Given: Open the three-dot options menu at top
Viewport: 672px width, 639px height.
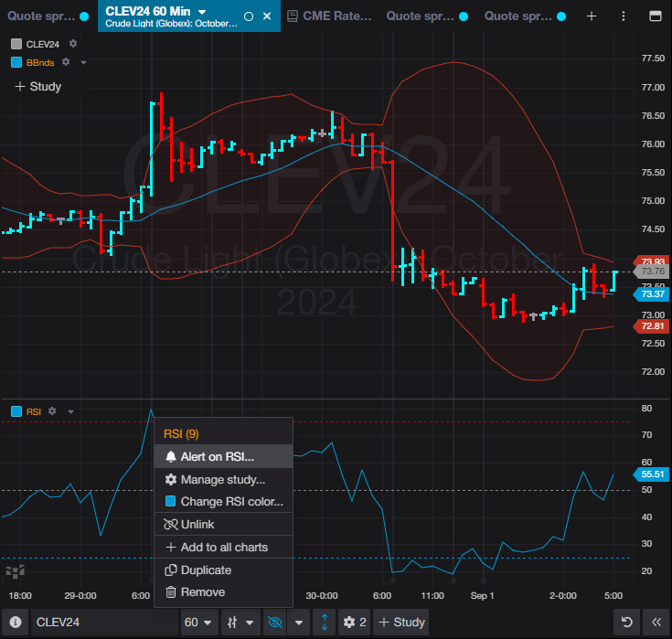Looking at the screenshot, I should click(x=622, y=16).
